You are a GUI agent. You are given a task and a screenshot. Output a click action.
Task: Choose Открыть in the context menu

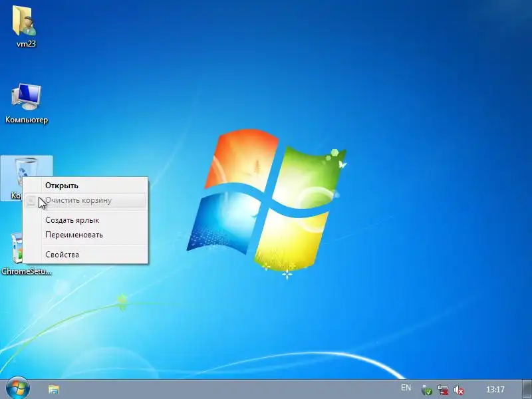tap(85, 186)
